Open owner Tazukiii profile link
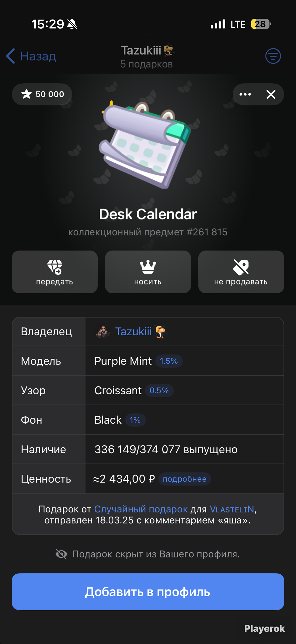Image resolution: width=296 pixels, height=644 pixels. coord(133,331)
